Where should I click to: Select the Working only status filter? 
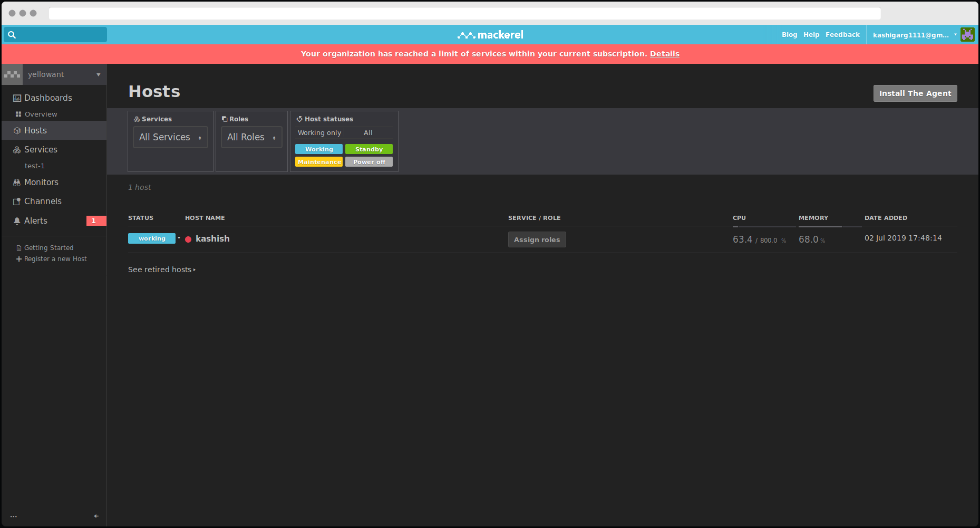[x=319, y=133]
